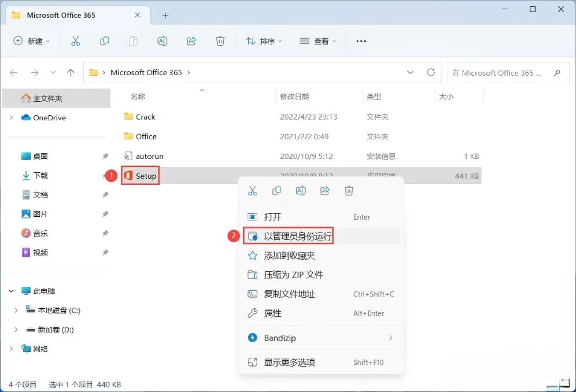Unpin 视频 using its pin icon
576x392 pixels.
[105, 253]
